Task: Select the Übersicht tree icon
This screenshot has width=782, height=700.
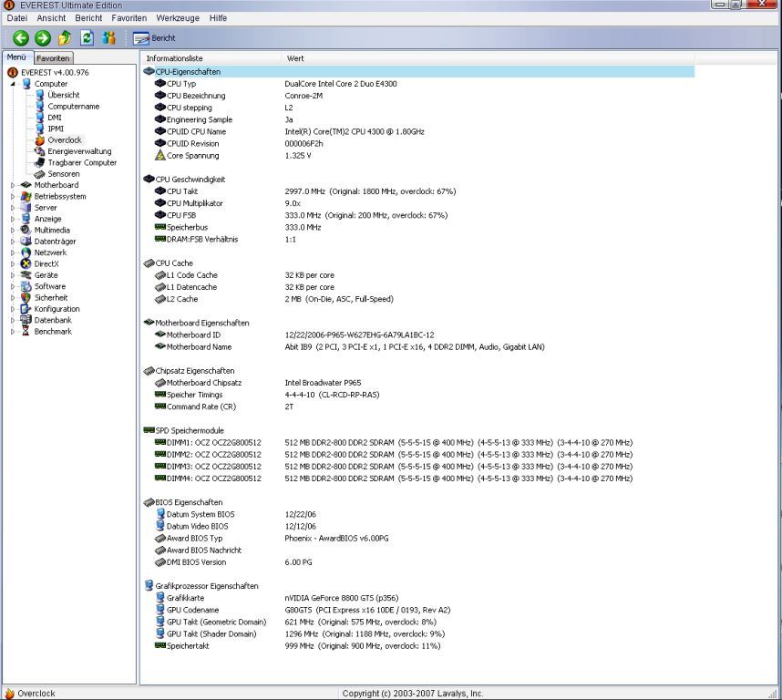Action: click(x=40, y=95)
